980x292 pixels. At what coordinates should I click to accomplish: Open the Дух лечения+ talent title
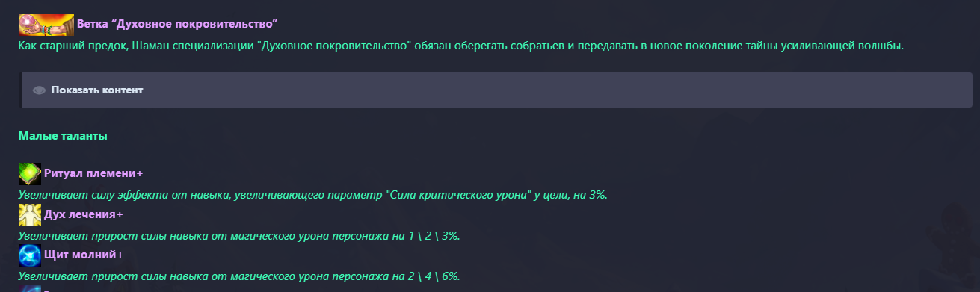83,214
